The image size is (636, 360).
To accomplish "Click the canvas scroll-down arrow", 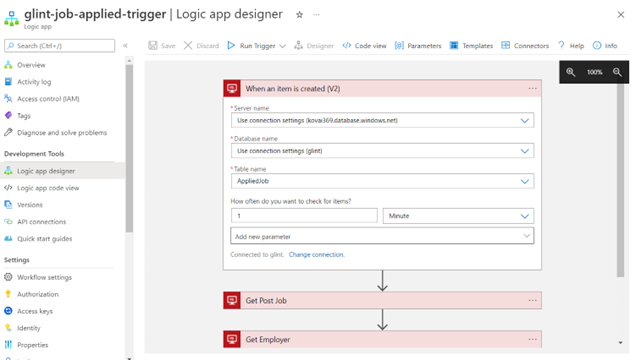I will coord(620,343).
